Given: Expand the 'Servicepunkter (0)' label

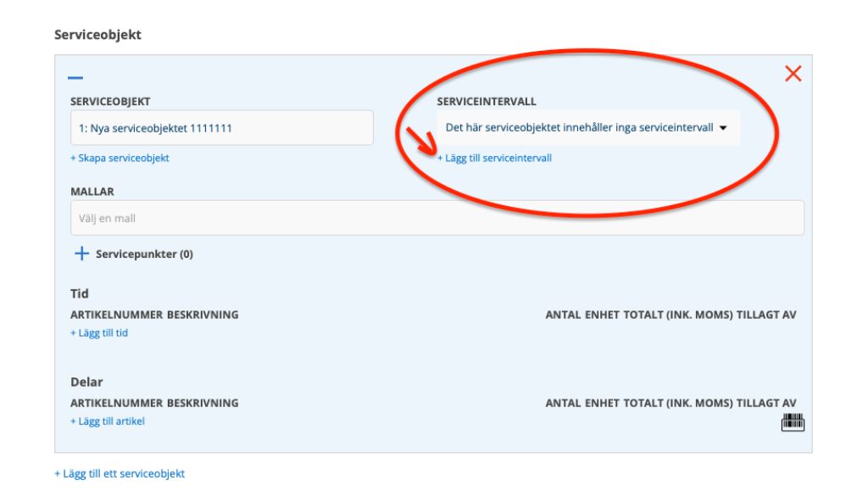Looking at the screenshot, I should tap(144, 254).
